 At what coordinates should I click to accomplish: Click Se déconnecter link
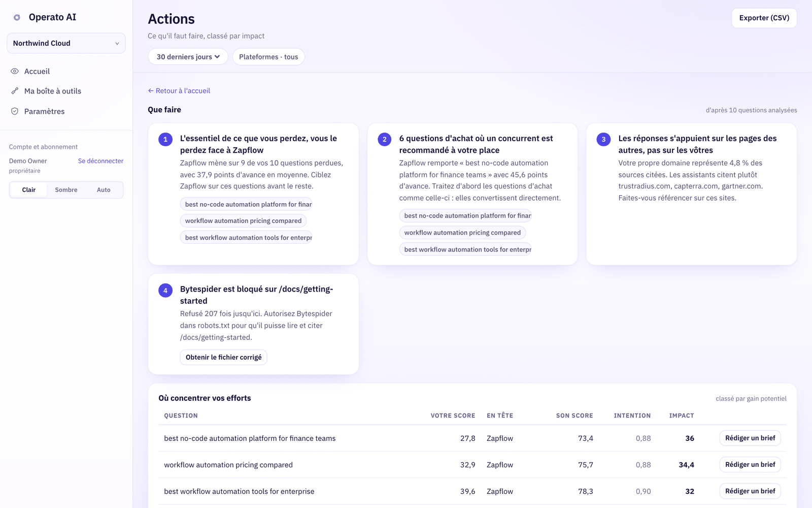coord(100,161)
